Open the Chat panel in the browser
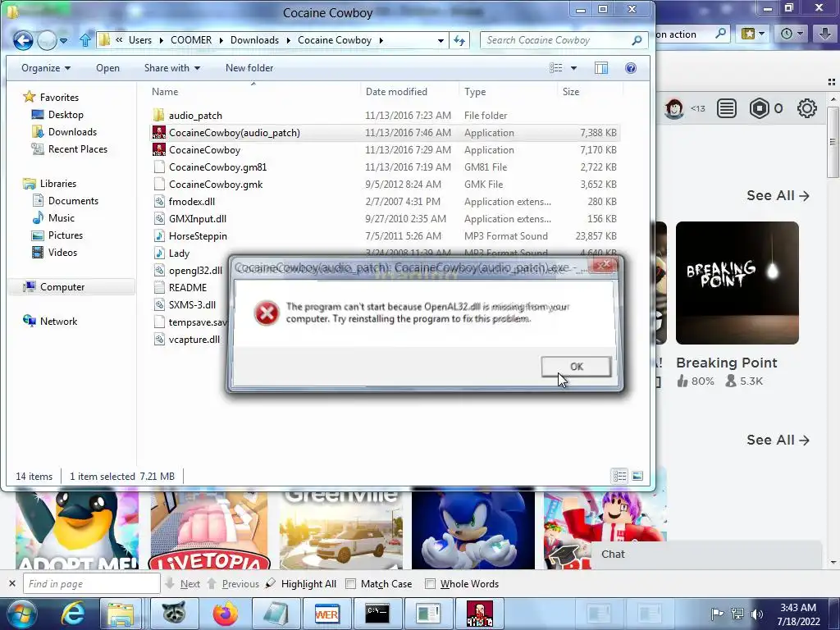840x630 pixels. (706, 555)
